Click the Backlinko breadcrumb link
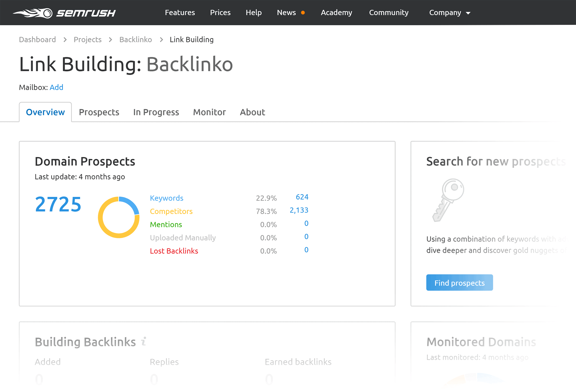Image resolution: width=576 pixels, height=392 pixels. (135, 39)
